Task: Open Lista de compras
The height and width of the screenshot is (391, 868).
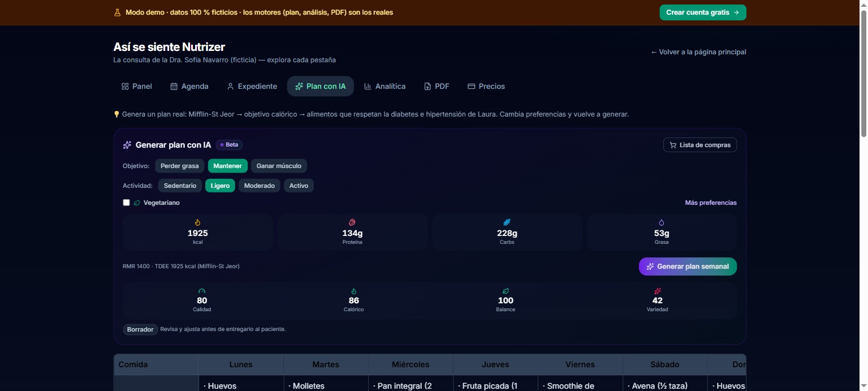Action: click(700, 145)
